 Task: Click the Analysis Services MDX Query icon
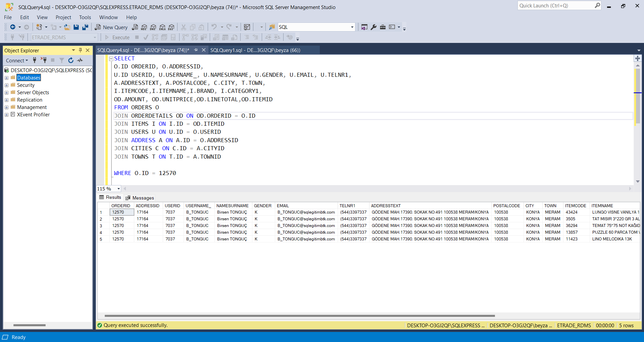pos(144,27)
